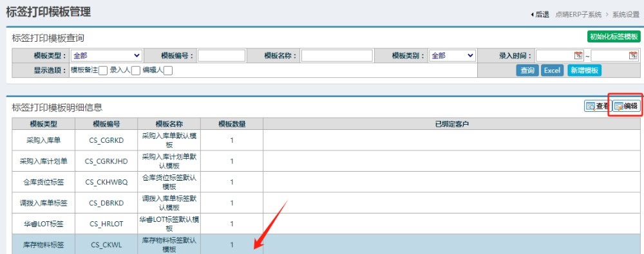Click the 采购入库计划单默认模板 name cell

(x=169, y=161)
